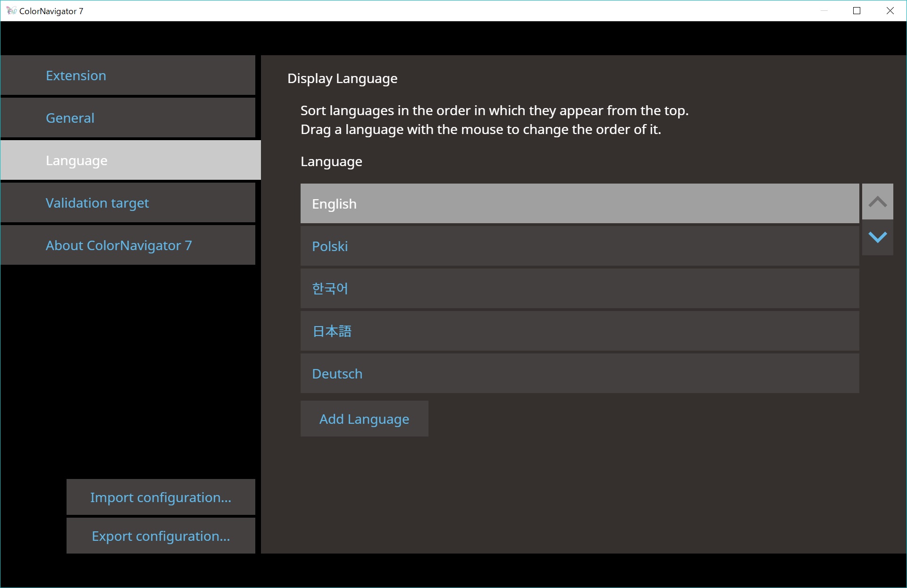The height and width of the screenshot is (588, 907).
Task: Select 日本語 in the language list
Action: (x=579, y=331)
